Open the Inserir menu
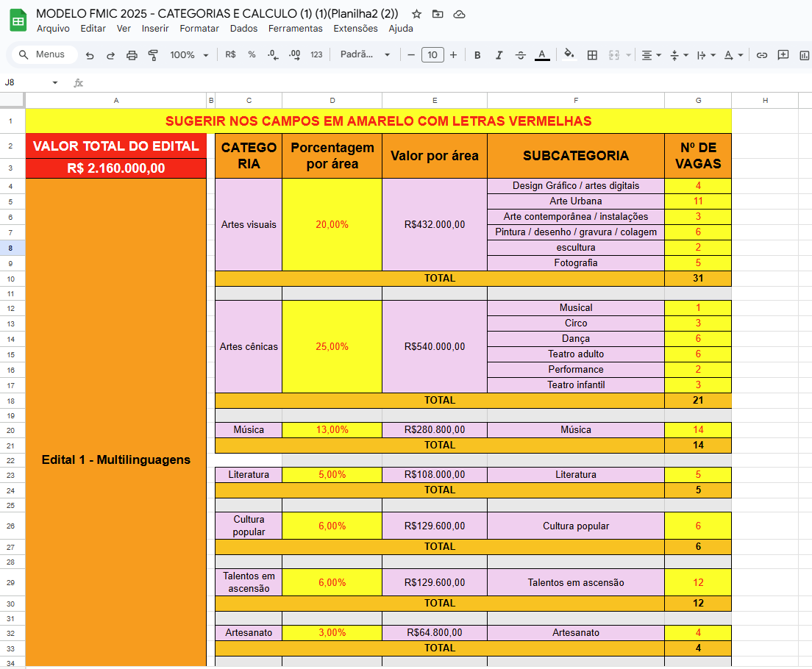 155,29
